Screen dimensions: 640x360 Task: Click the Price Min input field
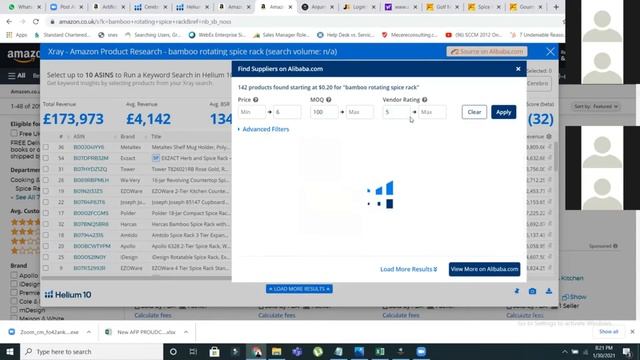252,112
